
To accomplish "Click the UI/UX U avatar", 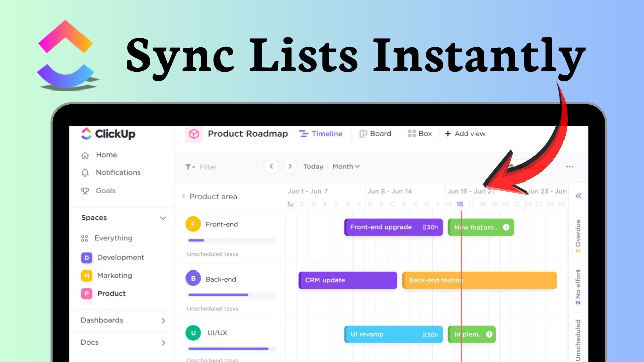I will coord(193,333).
